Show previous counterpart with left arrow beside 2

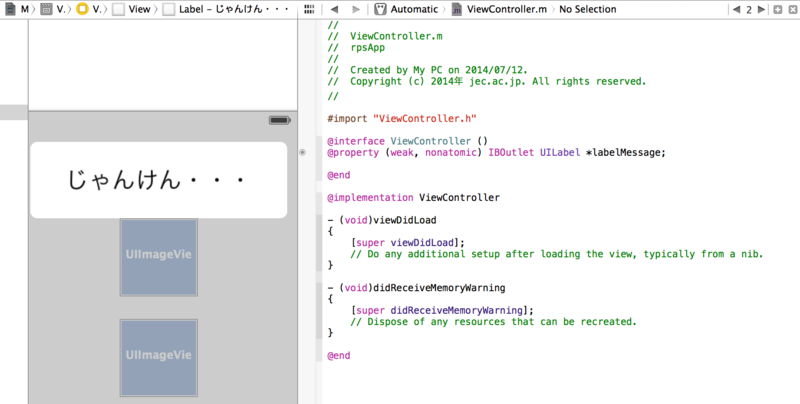(x=737, y=9)
